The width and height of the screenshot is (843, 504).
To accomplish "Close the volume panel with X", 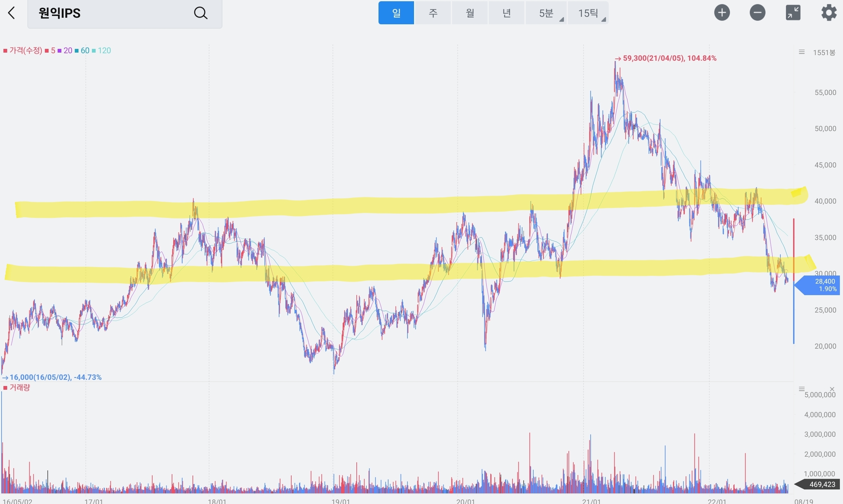I will pyautogui.click(x=832, y=389).
